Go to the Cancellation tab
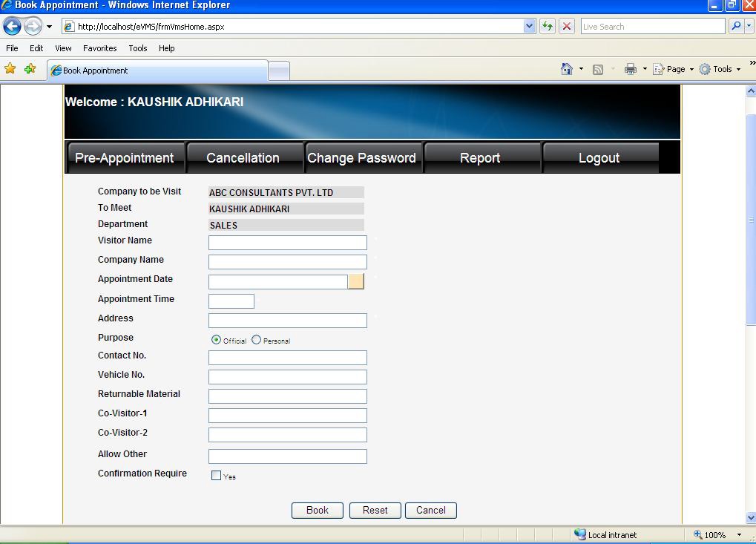This screenshot has height=544, width=756. pos(243,158)
